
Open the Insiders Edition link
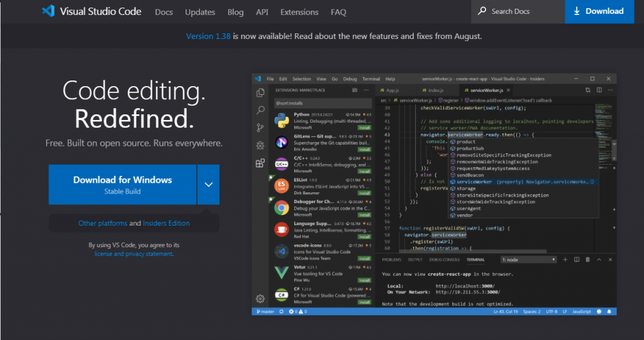pyautogui.click(x=166, y=223)
